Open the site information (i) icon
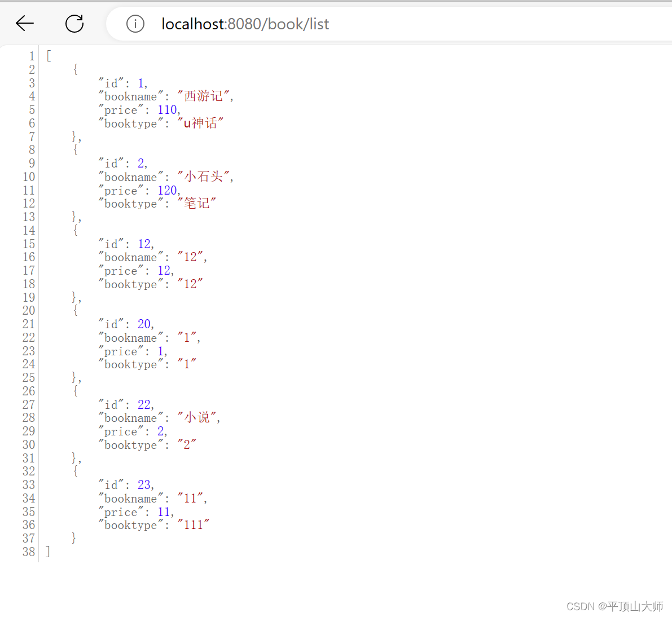This screenshot has width=672, height=617. [135, 24]
